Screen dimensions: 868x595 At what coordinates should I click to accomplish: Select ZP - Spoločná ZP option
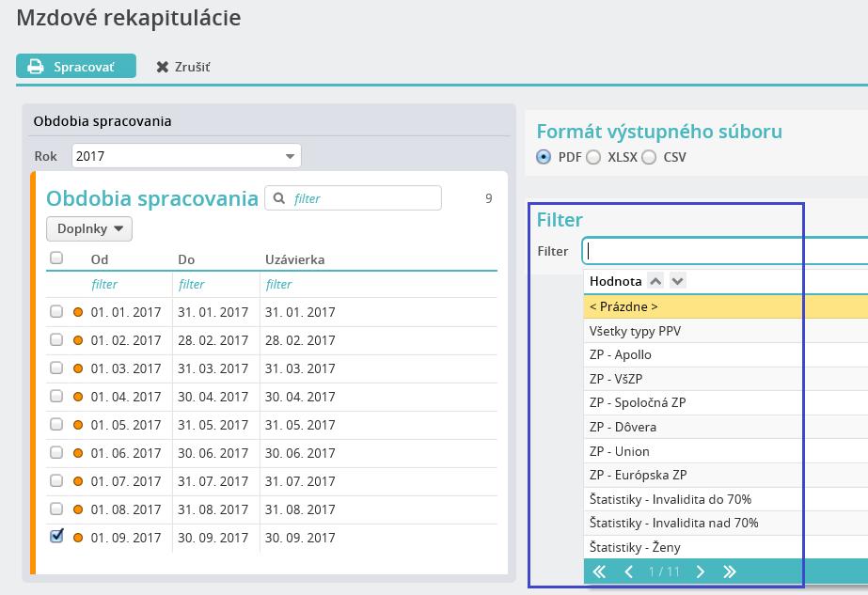(x=726, y=403)
